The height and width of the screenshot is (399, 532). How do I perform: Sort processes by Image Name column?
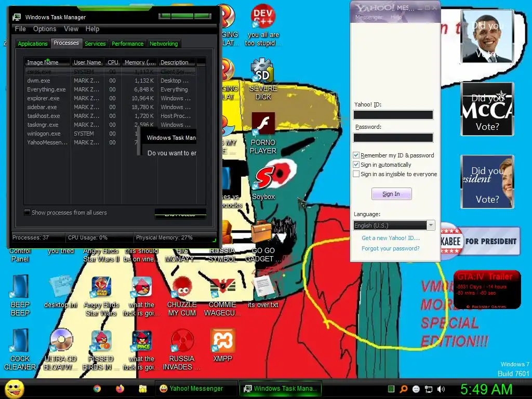point(47,62)
